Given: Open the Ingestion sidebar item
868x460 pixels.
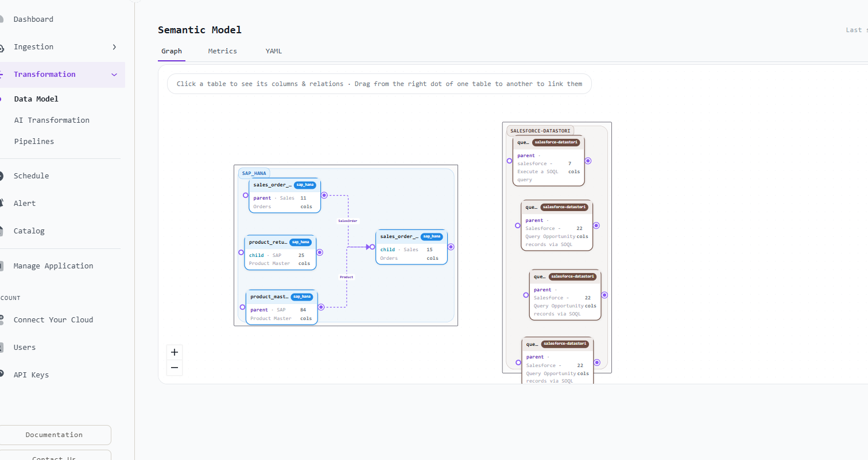Looking at the screenshot, I should (33, 47).
